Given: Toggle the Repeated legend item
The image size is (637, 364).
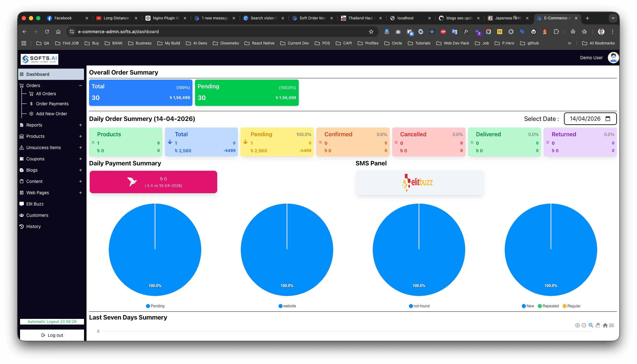Looking at the screenshot, I should [x=548, y=306].
